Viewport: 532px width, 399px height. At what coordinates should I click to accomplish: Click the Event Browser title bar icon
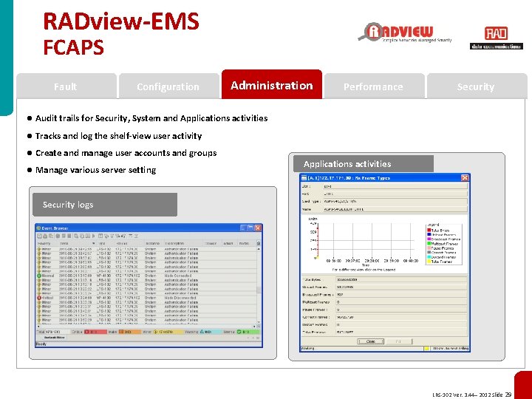(x=38, y=228)
